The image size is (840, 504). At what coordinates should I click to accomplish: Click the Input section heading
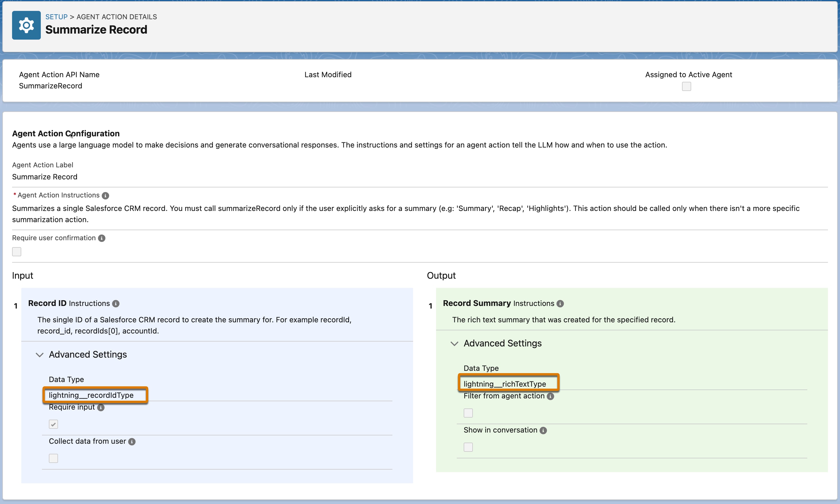(22, 276)
